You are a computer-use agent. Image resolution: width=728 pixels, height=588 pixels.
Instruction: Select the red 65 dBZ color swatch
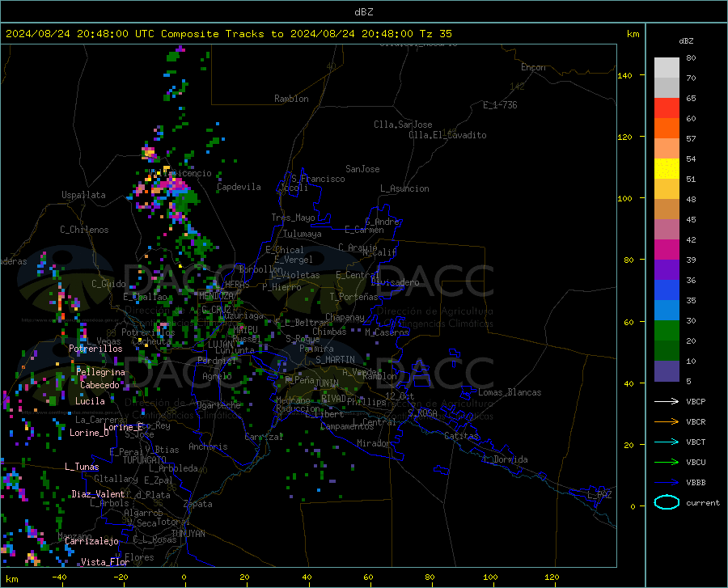point(667,108)
